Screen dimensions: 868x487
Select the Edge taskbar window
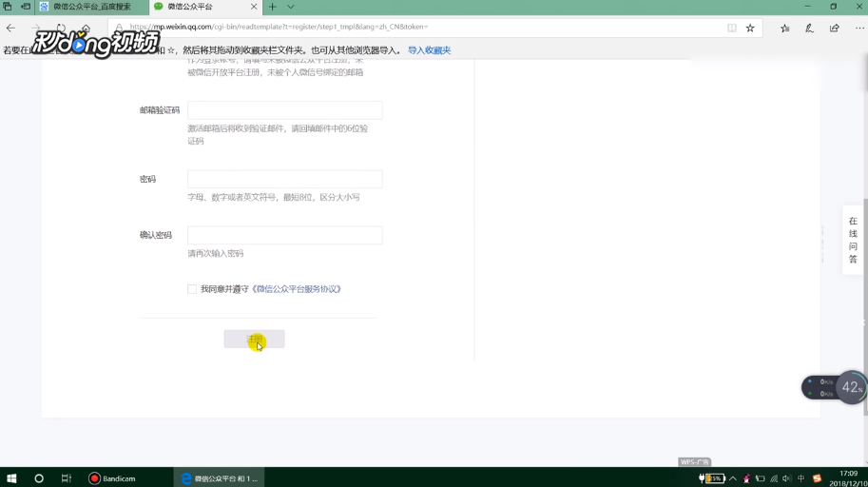[x=220, y=478]
